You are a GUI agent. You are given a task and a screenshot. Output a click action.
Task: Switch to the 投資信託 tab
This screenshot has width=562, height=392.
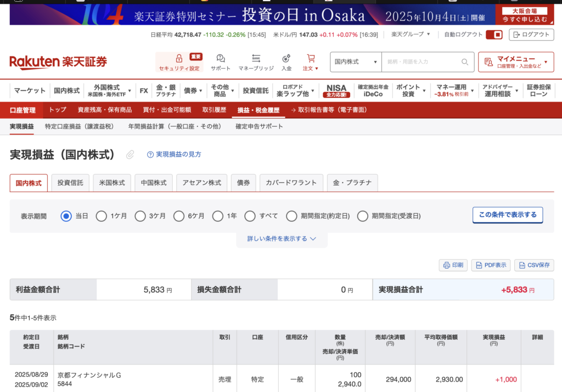point(70,183)
